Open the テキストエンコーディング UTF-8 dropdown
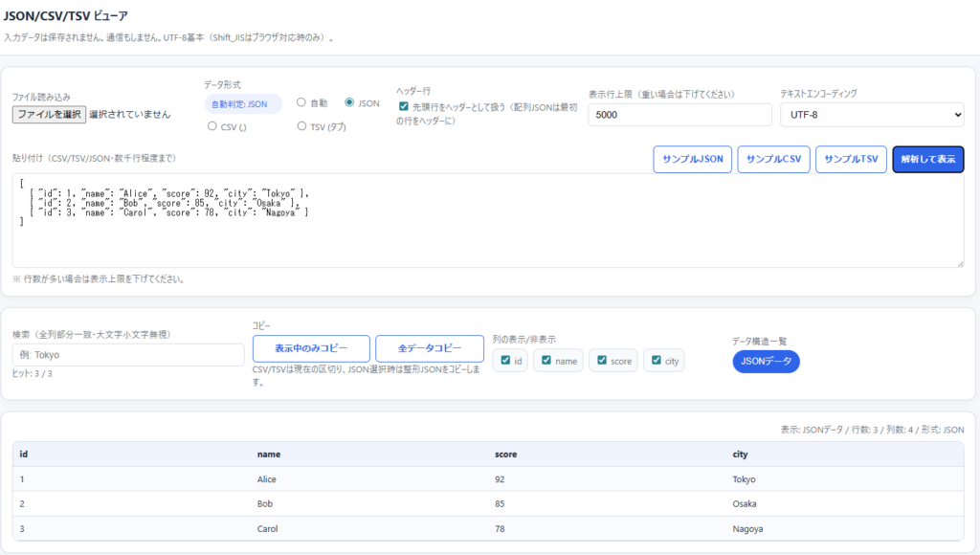Image resolution: width=980 pixels, height=555 pixels. coord(872,115)
